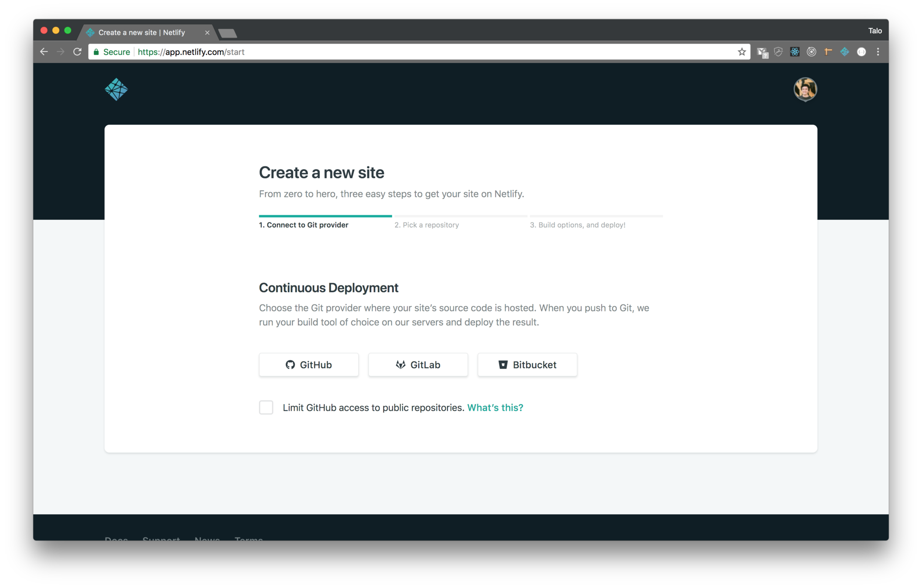Bookmark this page with the star icon
Viewport: 922px width, 588px height.
pos(742,52)
